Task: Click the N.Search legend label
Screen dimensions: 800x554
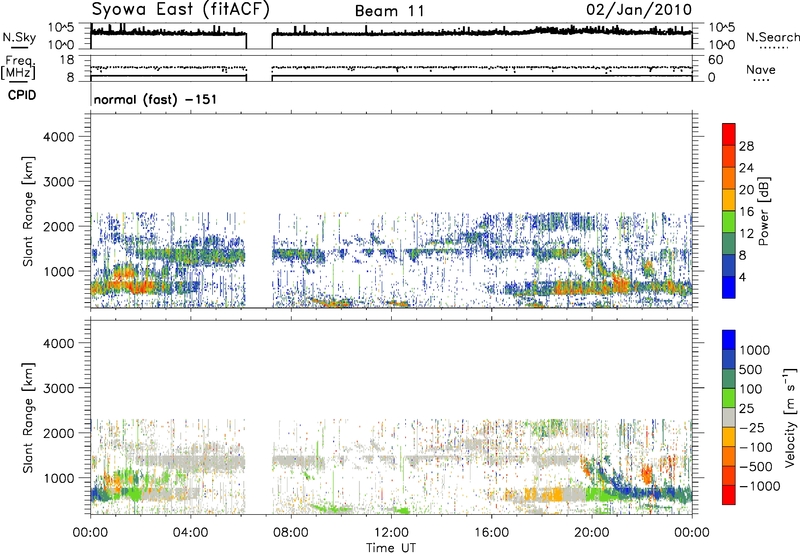Action: (772, 37)
